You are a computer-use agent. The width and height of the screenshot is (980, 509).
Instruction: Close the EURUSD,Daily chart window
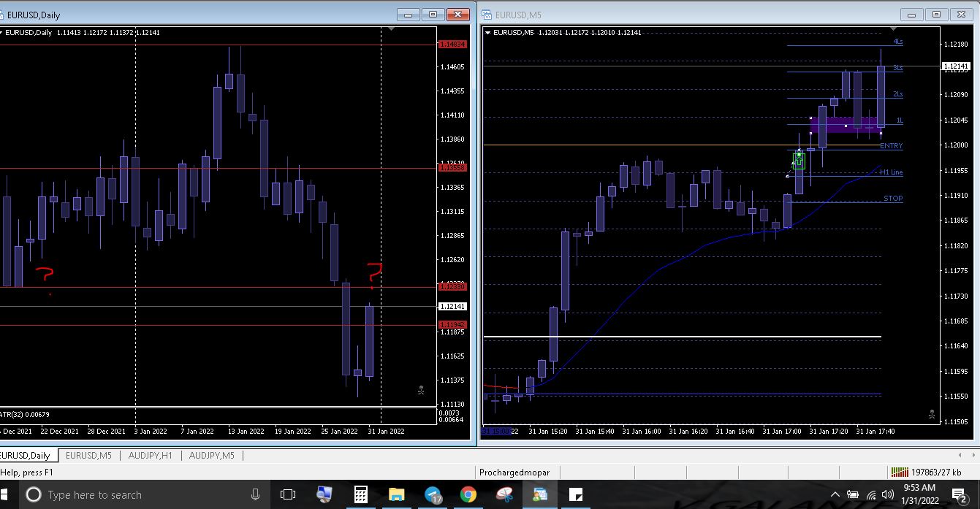coord(458,14)
